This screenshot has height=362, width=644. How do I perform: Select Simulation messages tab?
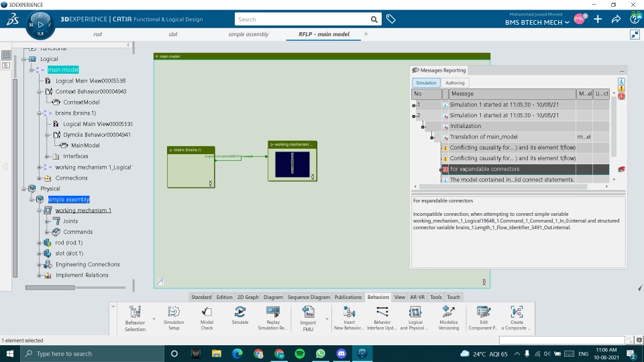[426, 83]
